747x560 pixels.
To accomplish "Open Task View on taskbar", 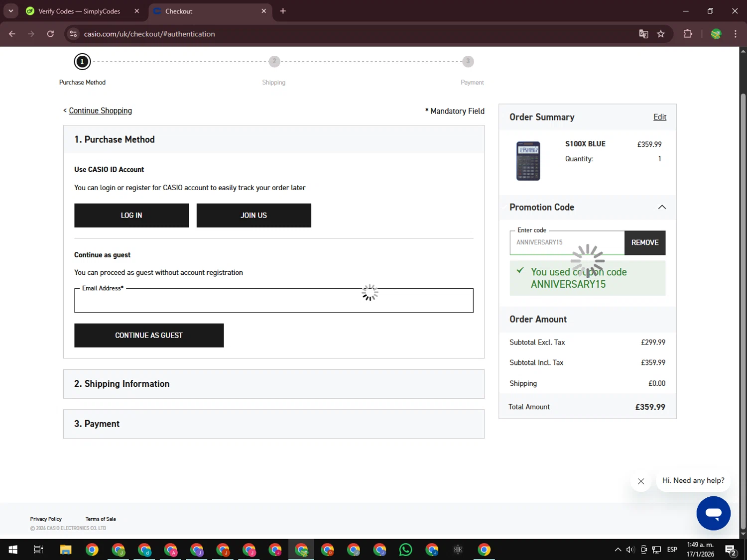I will (38, 550).
